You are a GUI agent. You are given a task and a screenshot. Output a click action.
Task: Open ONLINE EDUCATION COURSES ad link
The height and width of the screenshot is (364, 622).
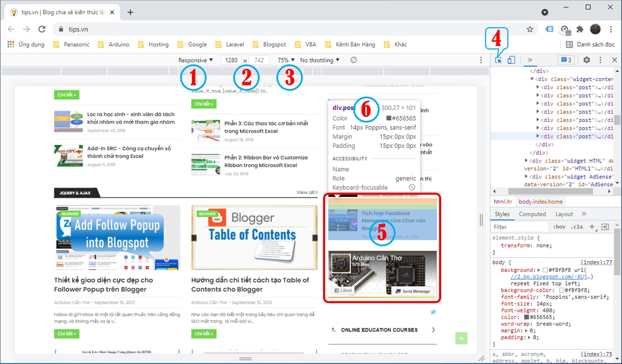click(383, 330)
